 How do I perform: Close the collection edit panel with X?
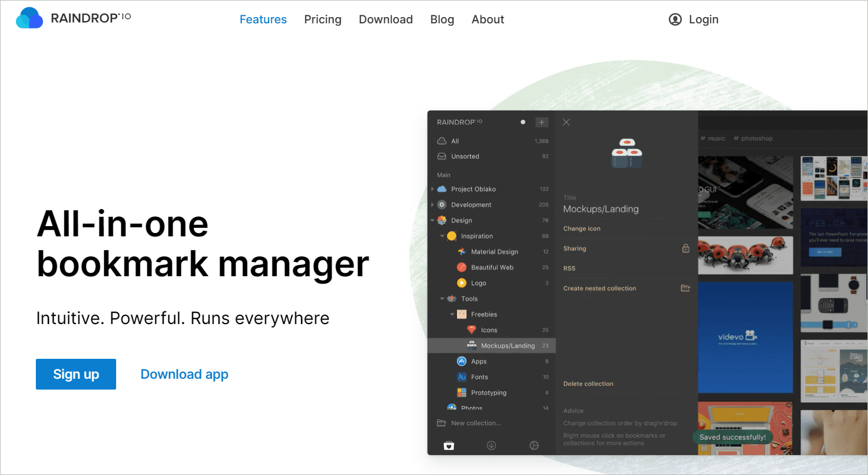566,122
